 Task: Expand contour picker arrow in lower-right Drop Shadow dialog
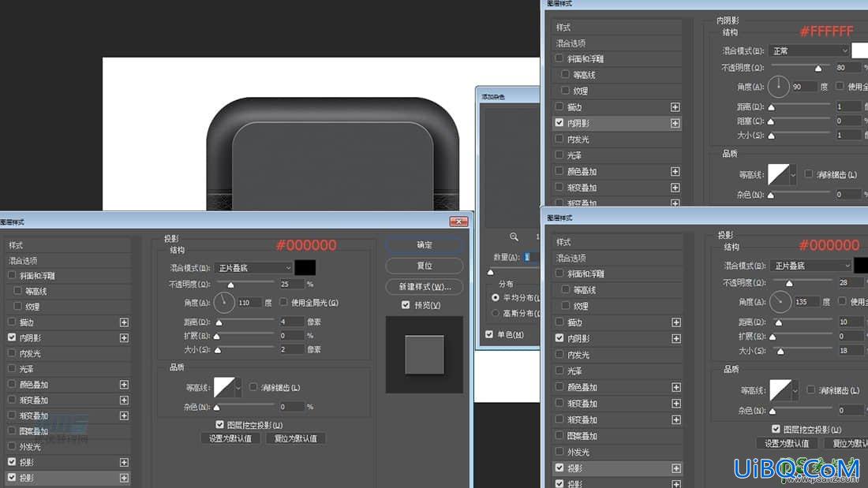(x=795, y=390)
